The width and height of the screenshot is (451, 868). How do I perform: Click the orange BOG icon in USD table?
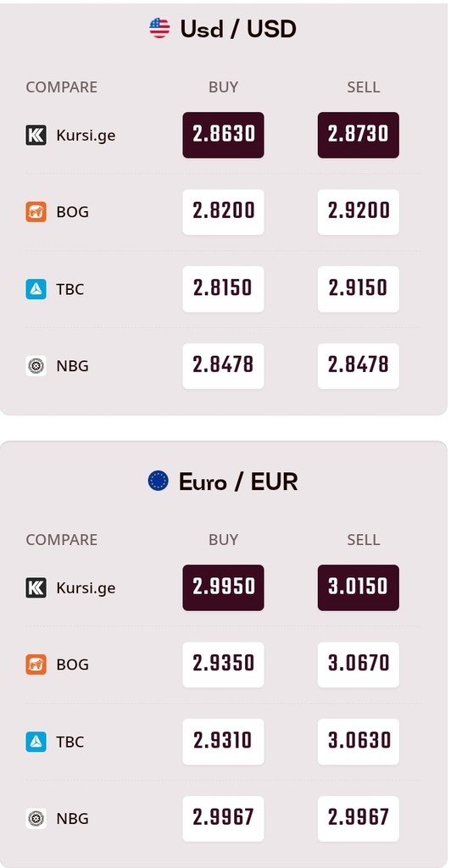click(x=36, y=212)
